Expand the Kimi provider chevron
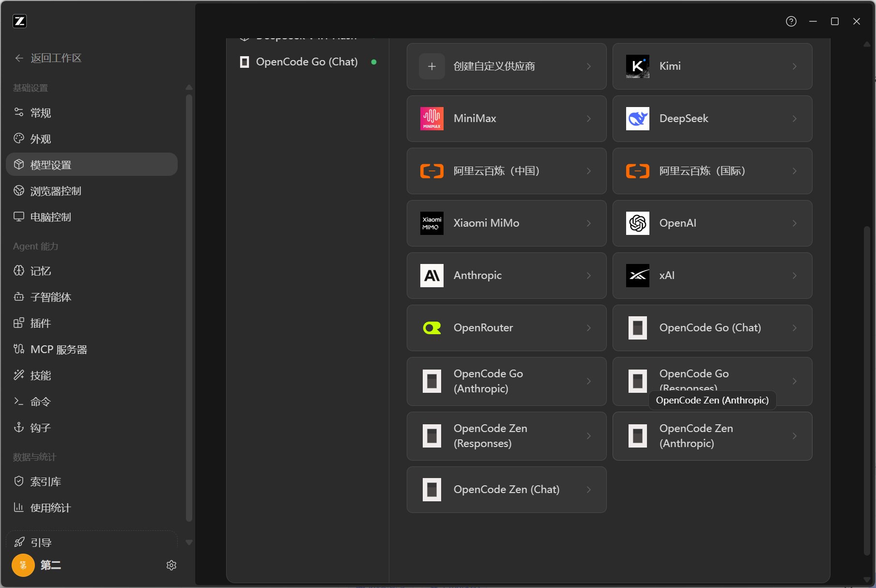 tap(795, 66)
